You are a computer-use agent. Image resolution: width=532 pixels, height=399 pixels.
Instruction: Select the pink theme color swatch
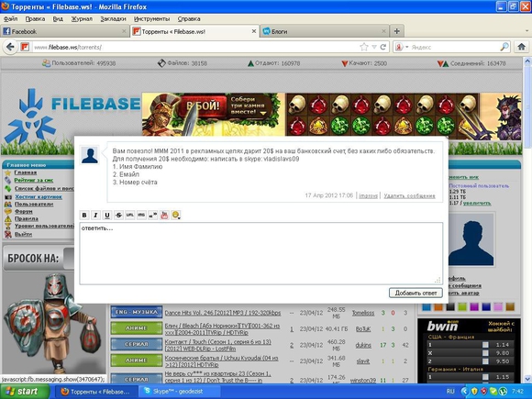tap(498, 307)
